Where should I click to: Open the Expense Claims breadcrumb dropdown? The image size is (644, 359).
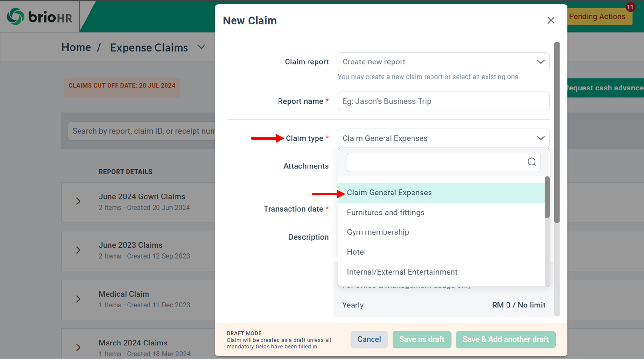tap(201, 47)
